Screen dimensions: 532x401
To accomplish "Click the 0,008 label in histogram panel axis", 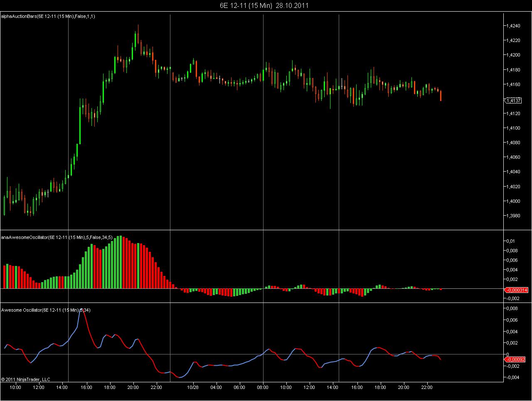I will (512, 251).
